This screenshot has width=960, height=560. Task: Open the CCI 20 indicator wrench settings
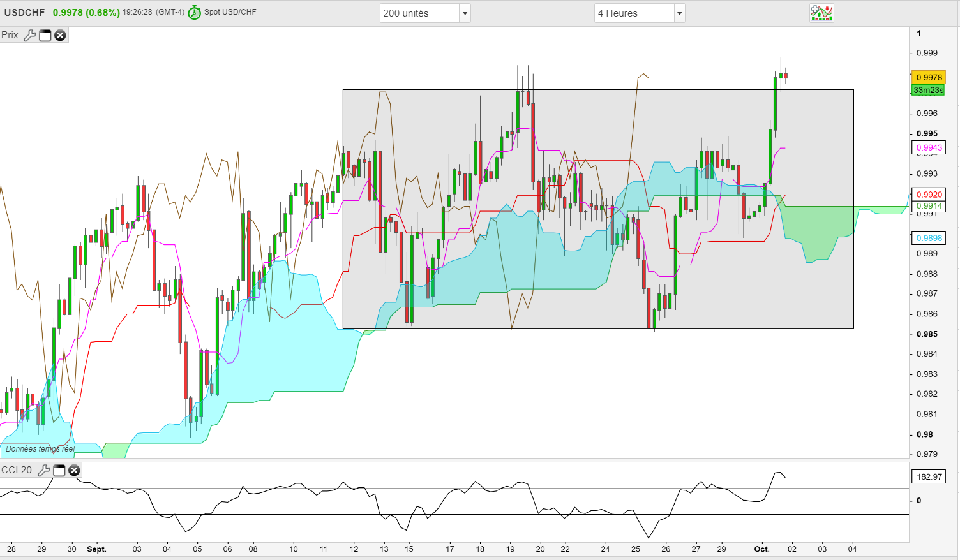[x=44, y=471]
